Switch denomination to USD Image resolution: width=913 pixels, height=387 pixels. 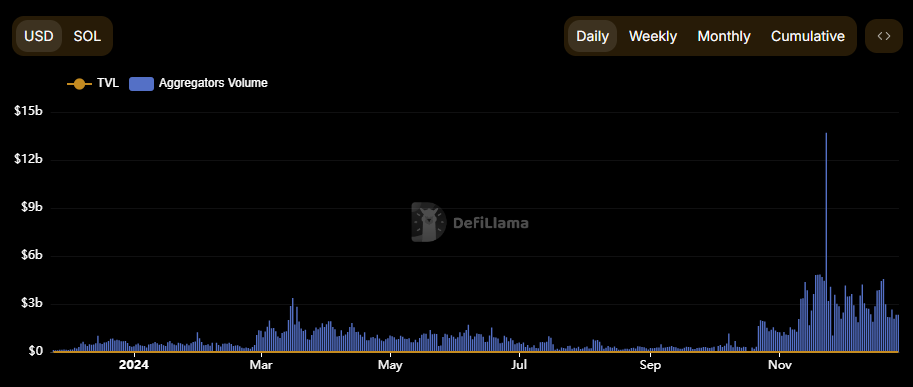[39, 36]
